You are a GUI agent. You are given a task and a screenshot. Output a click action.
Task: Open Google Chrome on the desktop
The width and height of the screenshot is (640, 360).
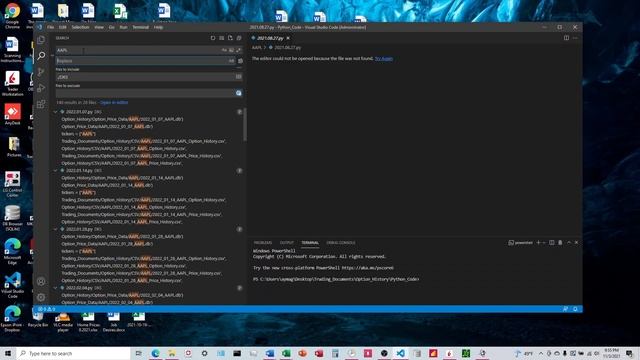tap(12, 16)
